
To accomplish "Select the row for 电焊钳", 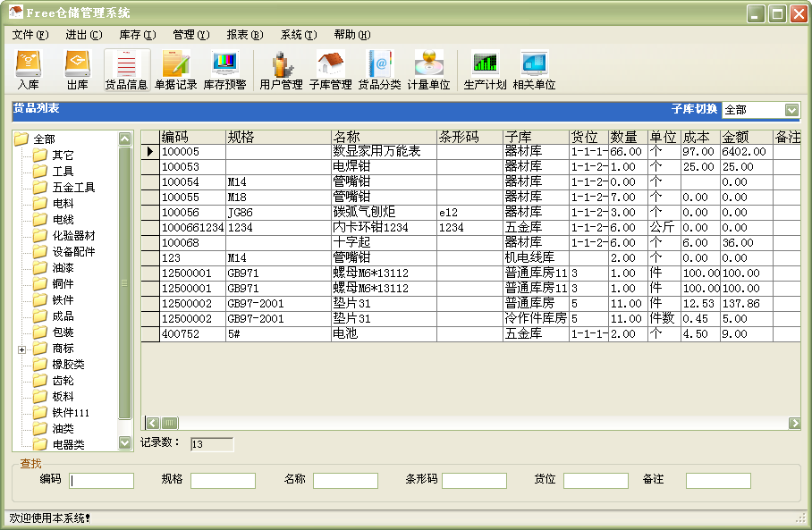I will [470, 166].
